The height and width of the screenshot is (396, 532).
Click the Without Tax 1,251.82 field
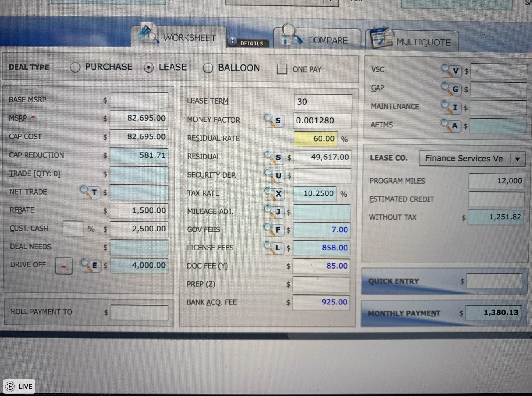[x=496, y=217]
